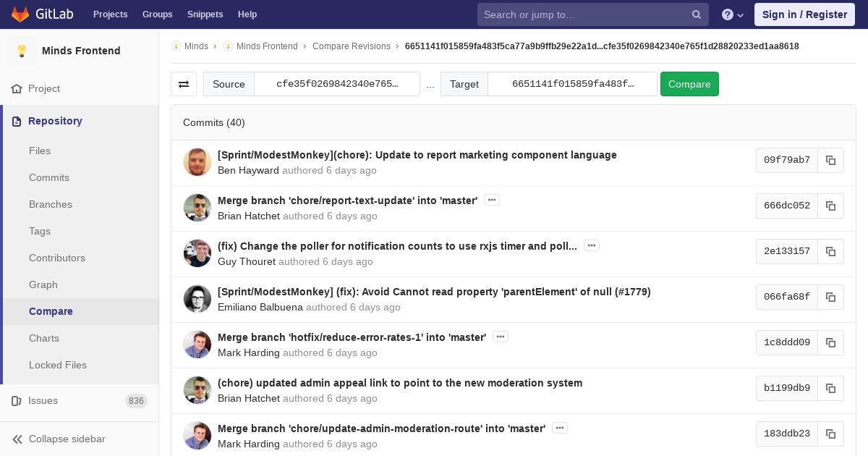Open the Source revision dropdown

point(337,84)
